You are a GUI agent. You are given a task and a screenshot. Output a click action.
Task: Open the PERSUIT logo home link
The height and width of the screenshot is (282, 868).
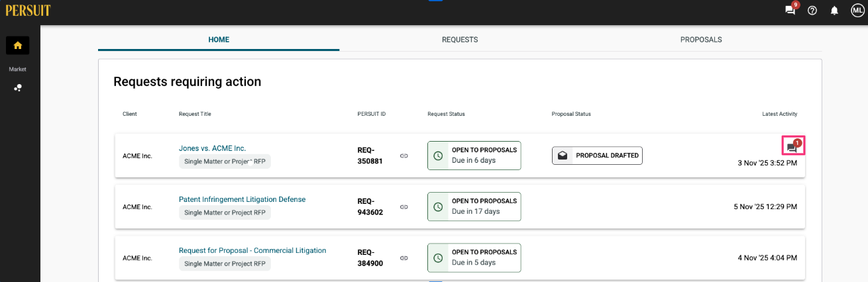coord(28,10)
